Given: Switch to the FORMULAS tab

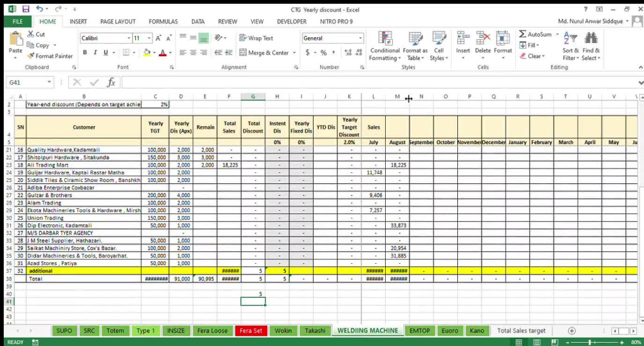Looking at the screenshot, I should [x=163, y=21].
